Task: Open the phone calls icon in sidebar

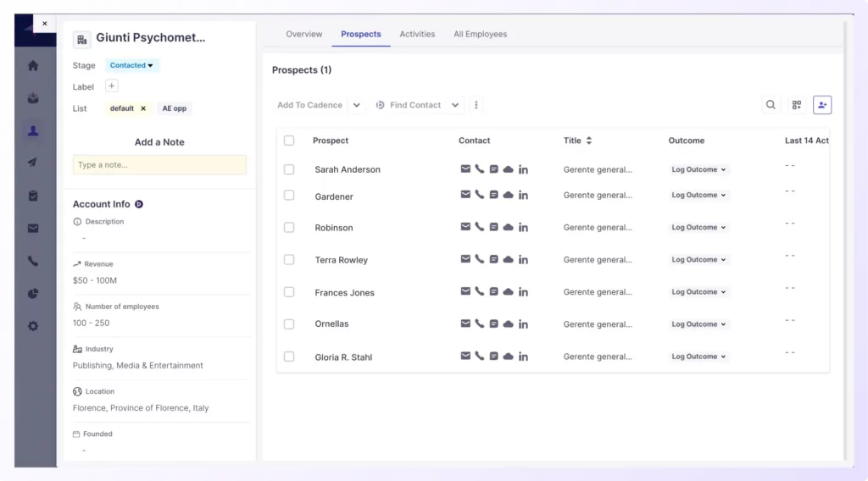Action: [x=33, y=261]
